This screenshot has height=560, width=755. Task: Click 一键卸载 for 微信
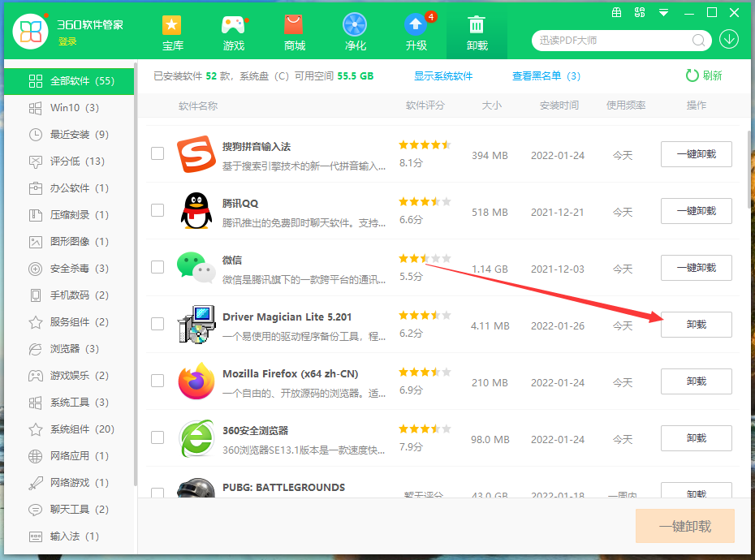click(x=697, y=268)
